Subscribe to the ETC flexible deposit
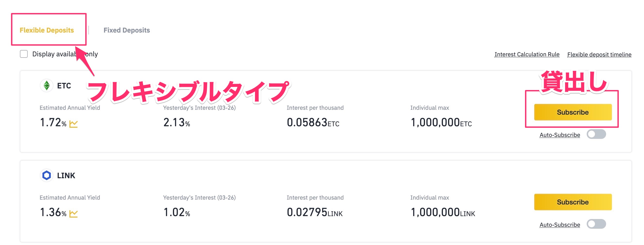 tap(573, 112)
